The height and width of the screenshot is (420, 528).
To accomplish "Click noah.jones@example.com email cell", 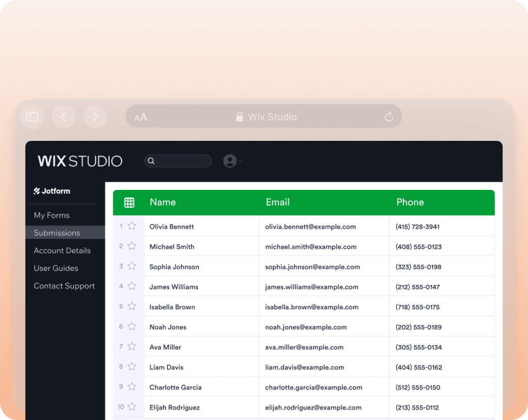I will [324, 327].
